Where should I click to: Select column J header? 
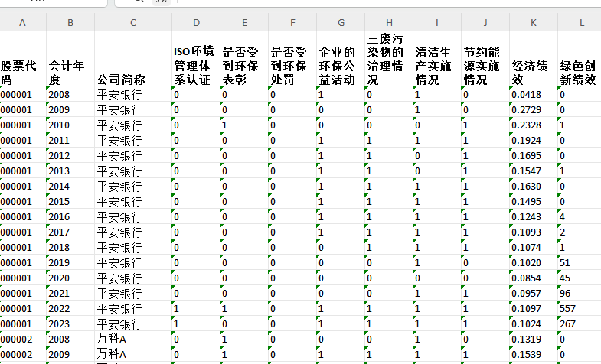(485, 23)
